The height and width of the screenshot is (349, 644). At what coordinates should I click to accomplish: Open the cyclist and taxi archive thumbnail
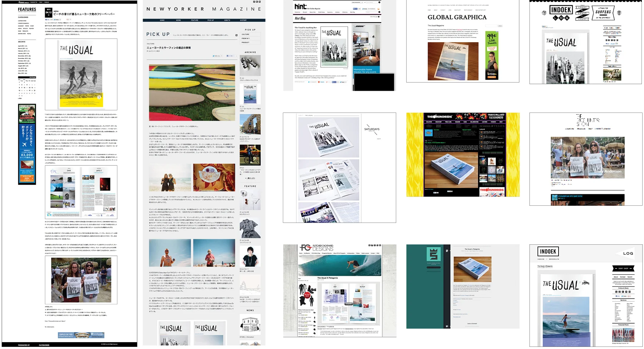[250, 155]
